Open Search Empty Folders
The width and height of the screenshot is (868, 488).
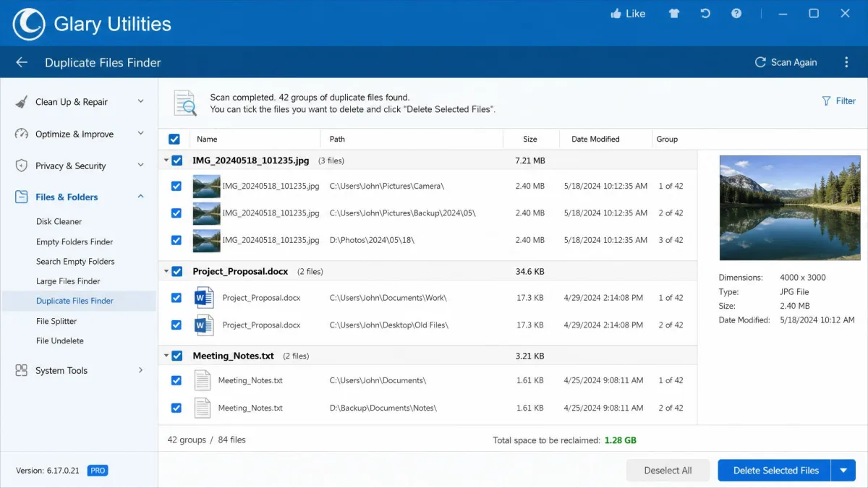[75, 262]
